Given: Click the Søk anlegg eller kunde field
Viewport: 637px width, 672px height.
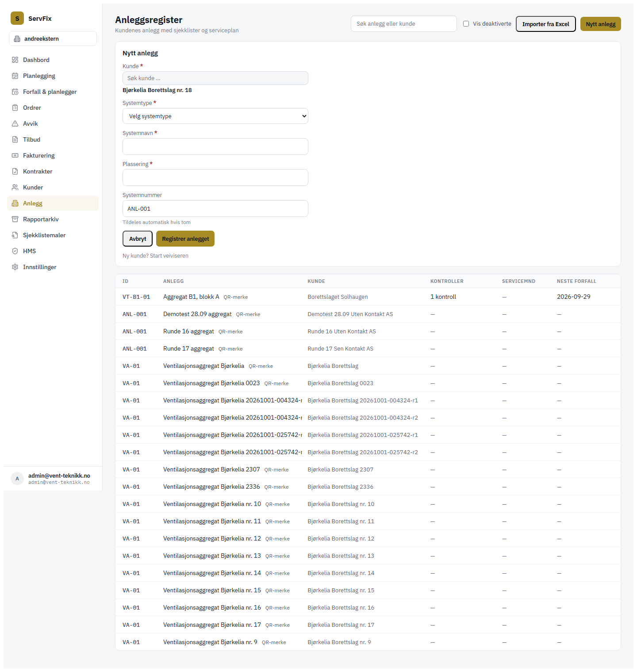Looking at the screenshot, I should coord(403,24).
